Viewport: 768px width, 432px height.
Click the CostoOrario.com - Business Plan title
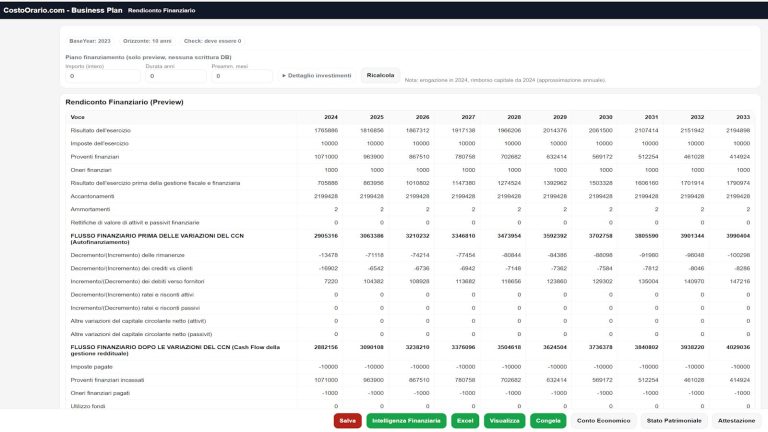coord(62,9)
